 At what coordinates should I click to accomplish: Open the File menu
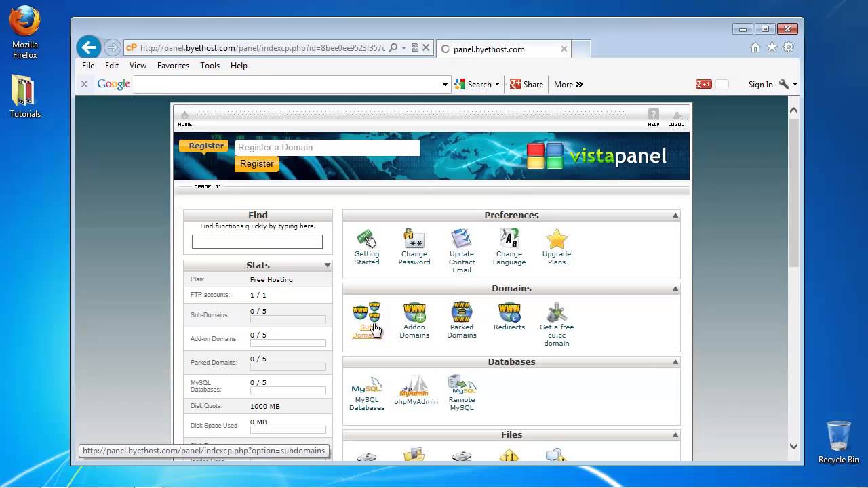(x=88, y=66)
